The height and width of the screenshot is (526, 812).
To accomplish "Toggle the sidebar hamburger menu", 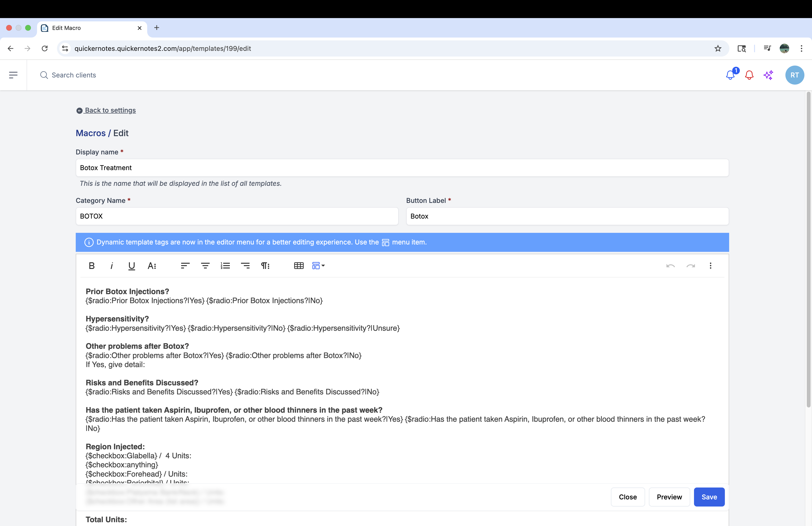I will pos(13,75).
